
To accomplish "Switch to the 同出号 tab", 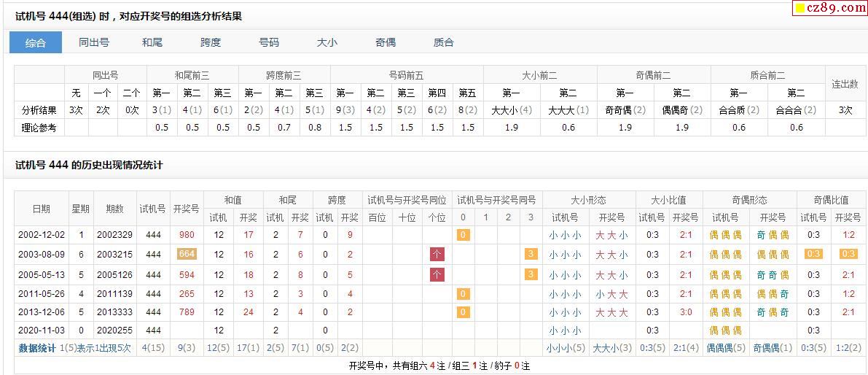I will click(93, 42).
